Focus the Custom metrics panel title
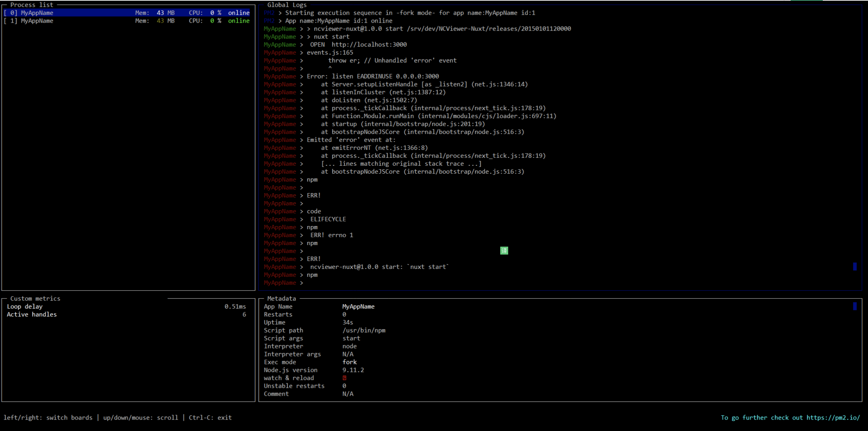This screenshot has height=431, width=868. pos(35,299)
